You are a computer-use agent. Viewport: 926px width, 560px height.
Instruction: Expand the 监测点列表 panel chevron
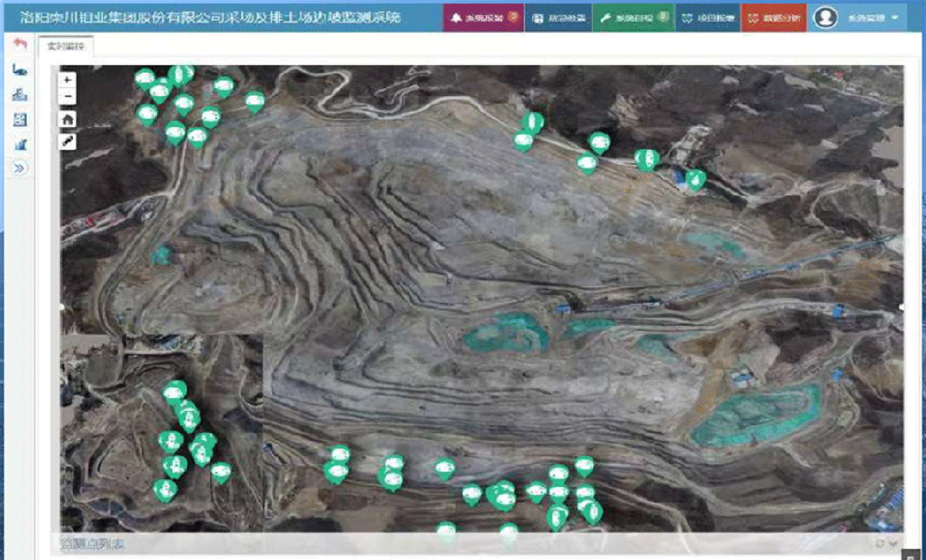894,544
